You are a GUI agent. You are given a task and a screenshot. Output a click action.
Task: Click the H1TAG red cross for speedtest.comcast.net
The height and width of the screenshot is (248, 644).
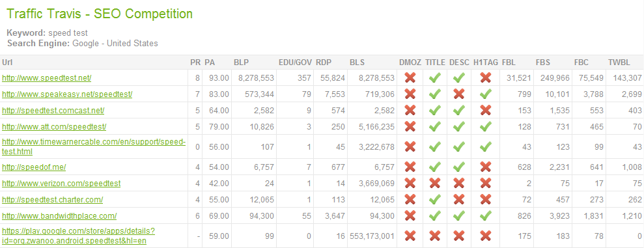click(x=486, y=110)
